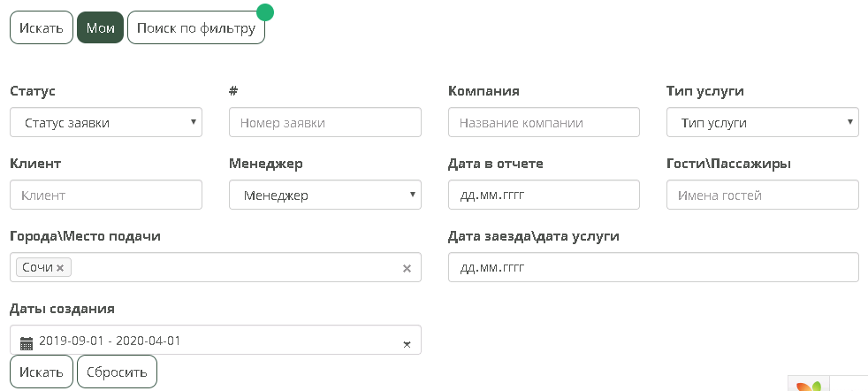The height and width of the screenshot is (391, 868).
Task: Remove the Сочи tag from cities field
Action: click(60, 268)
